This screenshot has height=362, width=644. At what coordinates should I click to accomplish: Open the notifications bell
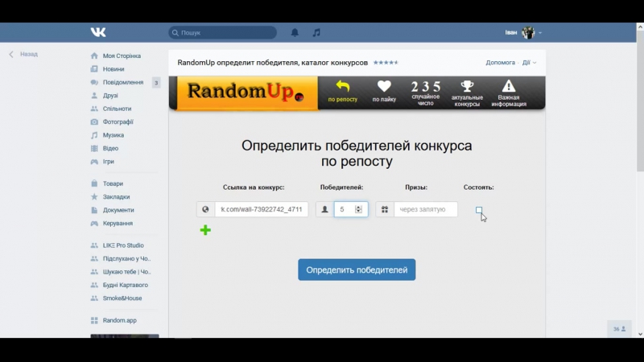(295, 32)
